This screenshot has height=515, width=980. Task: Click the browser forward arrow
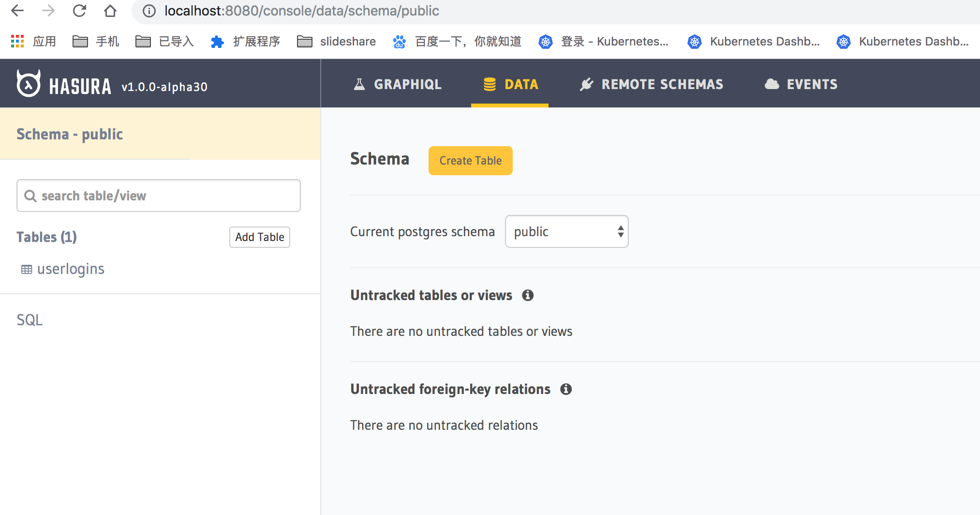48,11
